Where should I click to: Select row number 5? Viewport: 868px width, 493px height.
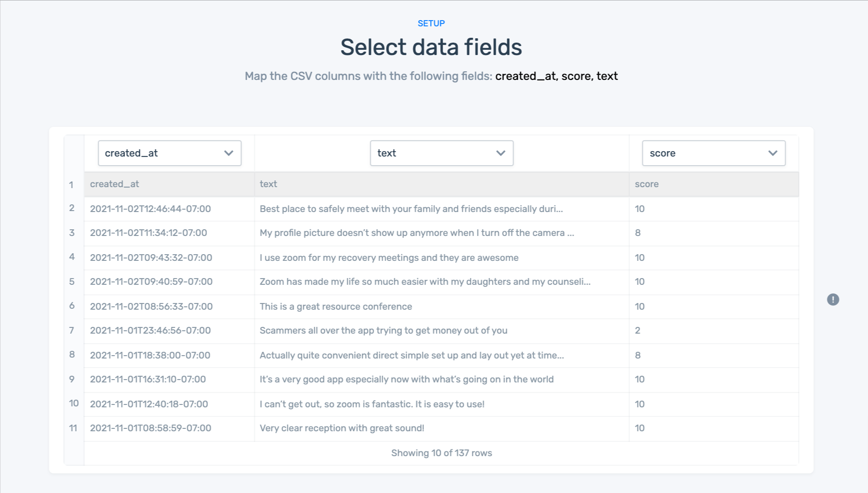[72, 282]
